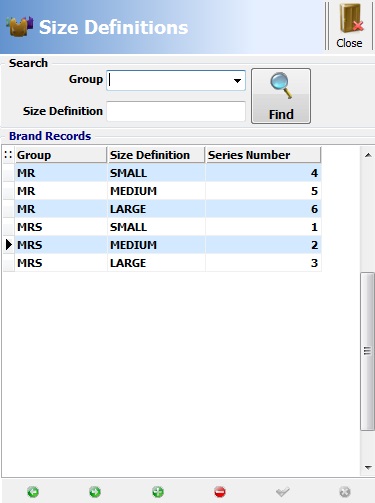The image size is (375, 503).
Task: Select the MRS LARGE row
Action: [162, 263]
